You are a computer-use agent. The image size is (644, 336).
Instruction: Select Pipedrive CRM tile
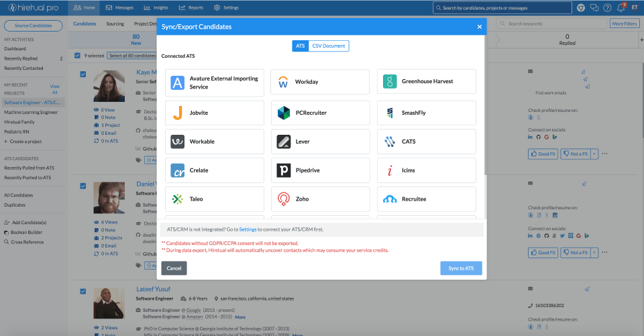click(x=320, y=170)
